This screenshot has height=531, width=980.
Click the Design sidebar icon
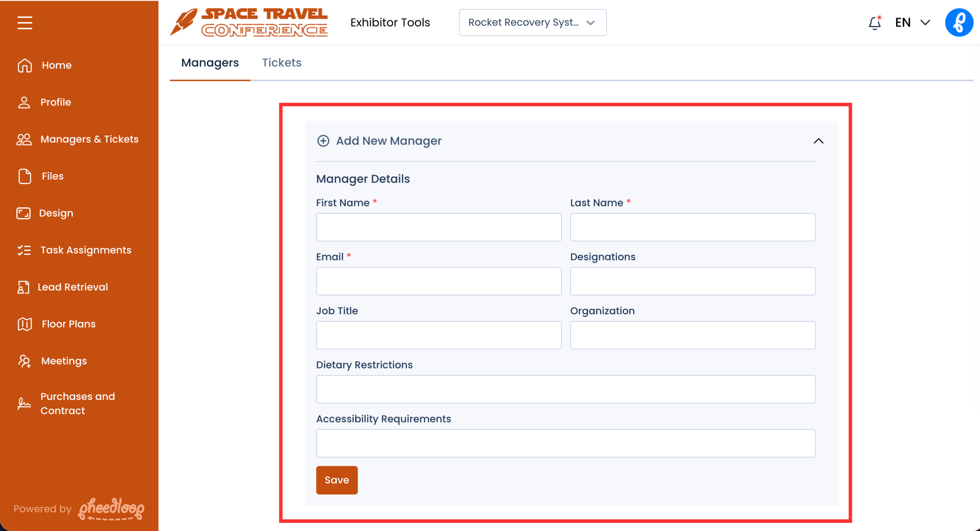(24, 214)
